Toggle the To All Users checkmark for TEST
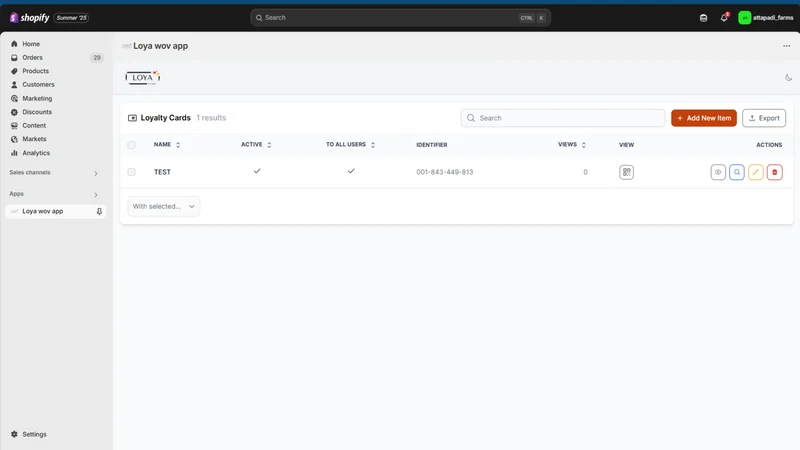 coord(351,171)
